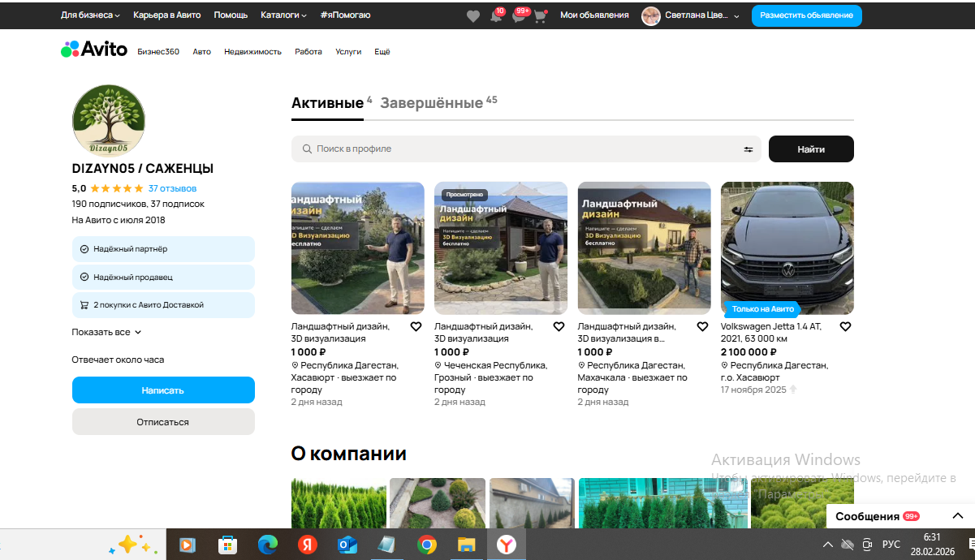The image size is (975, 560).
Task: Favorite the Makhachkala landscape design listing
Action: 702,326
